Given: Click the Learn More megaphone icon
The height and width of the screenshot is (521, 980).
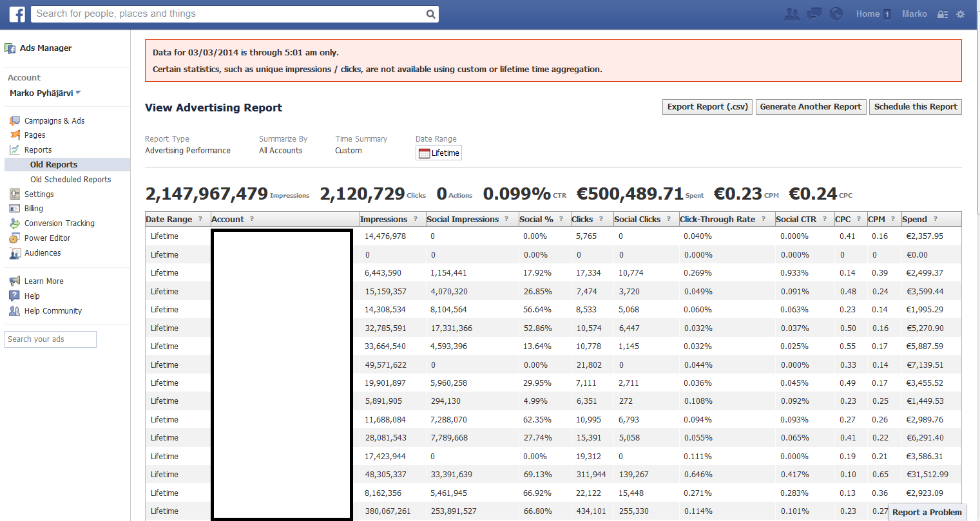Looking at the screenshot, I should click(15, 281).
